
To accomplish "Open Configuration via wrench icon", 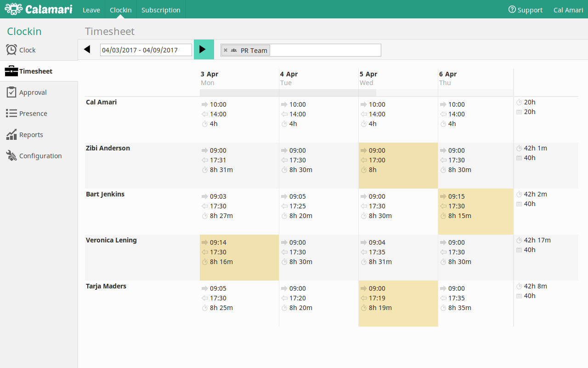I will (x=11, y=155).
